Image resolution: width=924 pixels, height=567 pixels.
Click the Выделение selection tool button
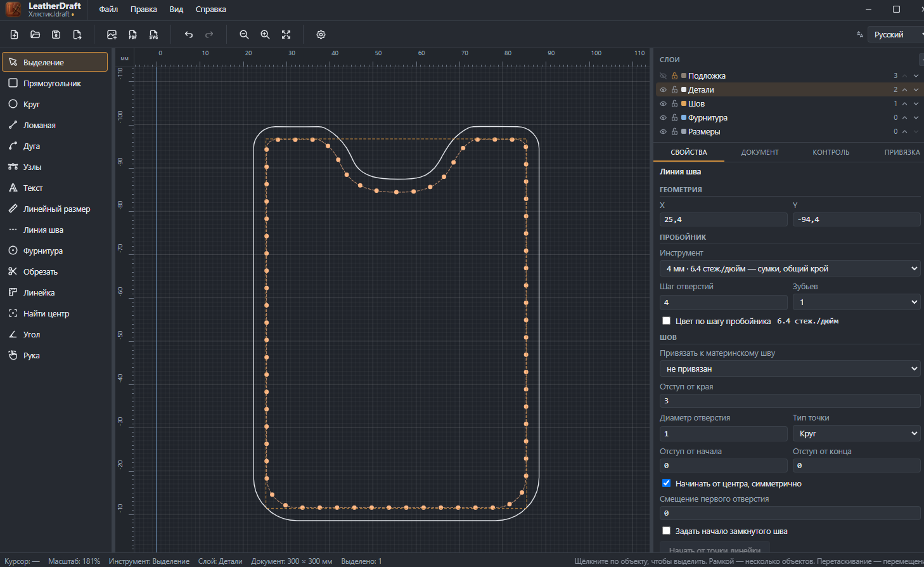tap(55, 62)
